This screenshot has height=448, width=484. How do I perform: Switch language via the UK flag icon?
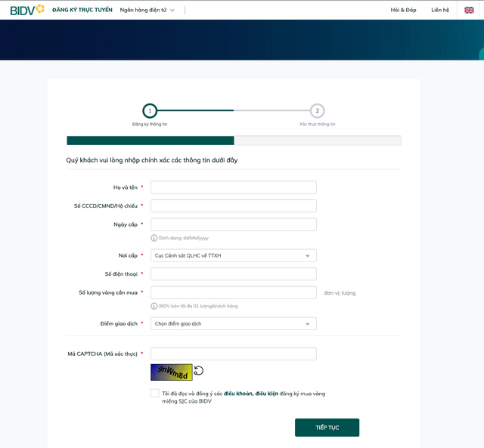click(469, 10)
